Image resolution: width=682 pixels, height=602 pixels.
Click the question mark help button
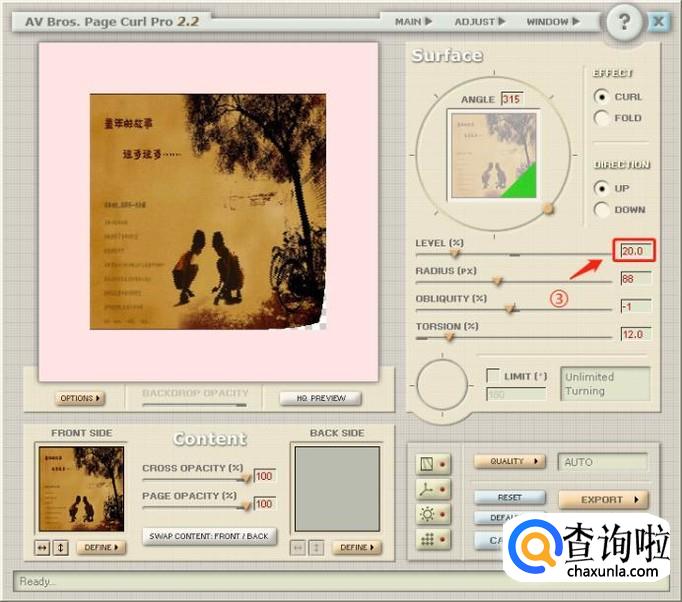[624, 21]
